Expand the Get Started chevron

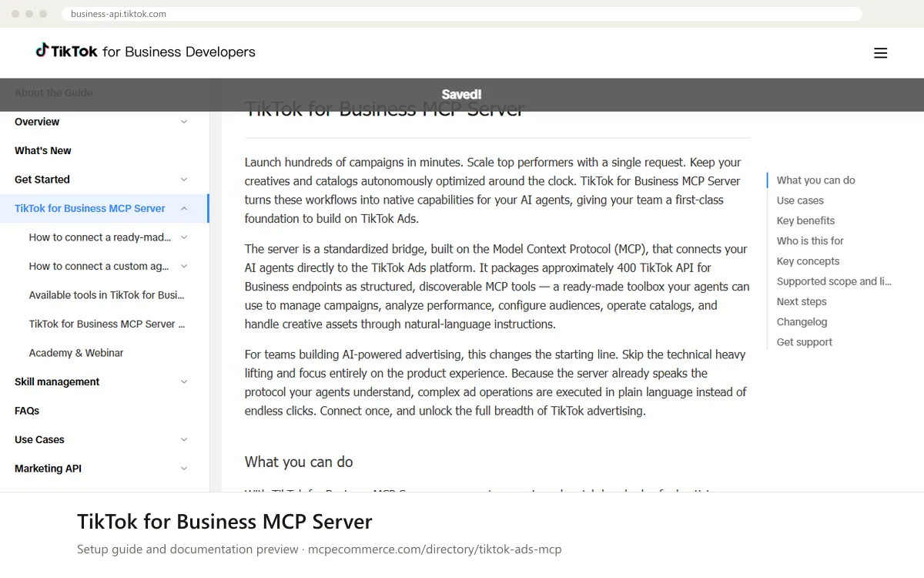[184, 180]
